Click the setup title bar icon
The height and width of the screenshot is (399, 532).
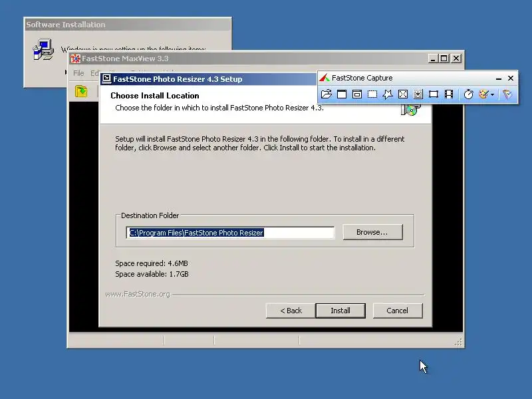pyautogui.click(x=107, y=78)
